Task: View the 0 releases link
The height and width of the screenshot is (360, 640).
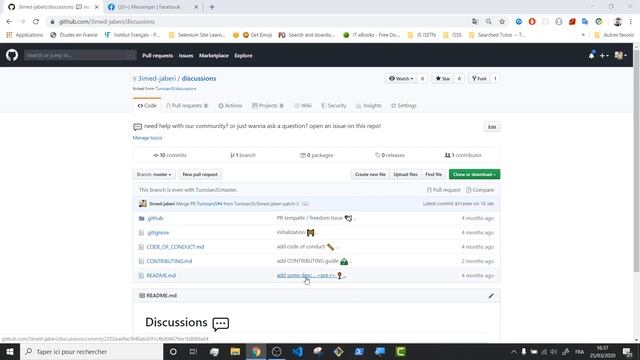Action: coord(390,155)
